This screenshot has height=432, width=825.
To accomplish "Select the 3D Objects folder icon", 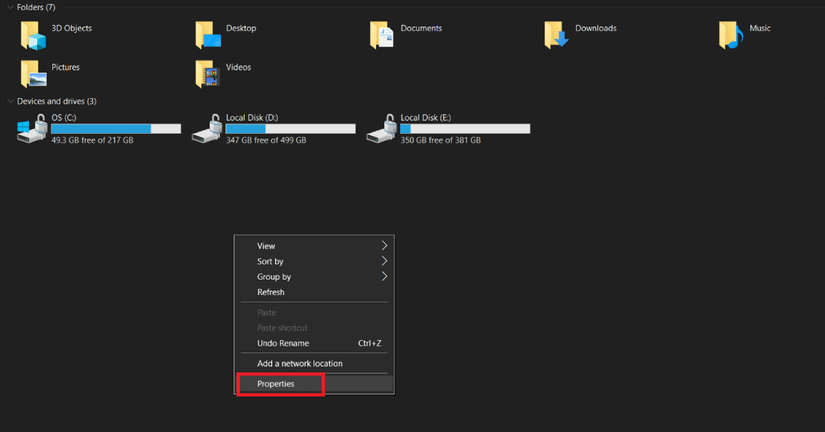I will click(33, 35).
